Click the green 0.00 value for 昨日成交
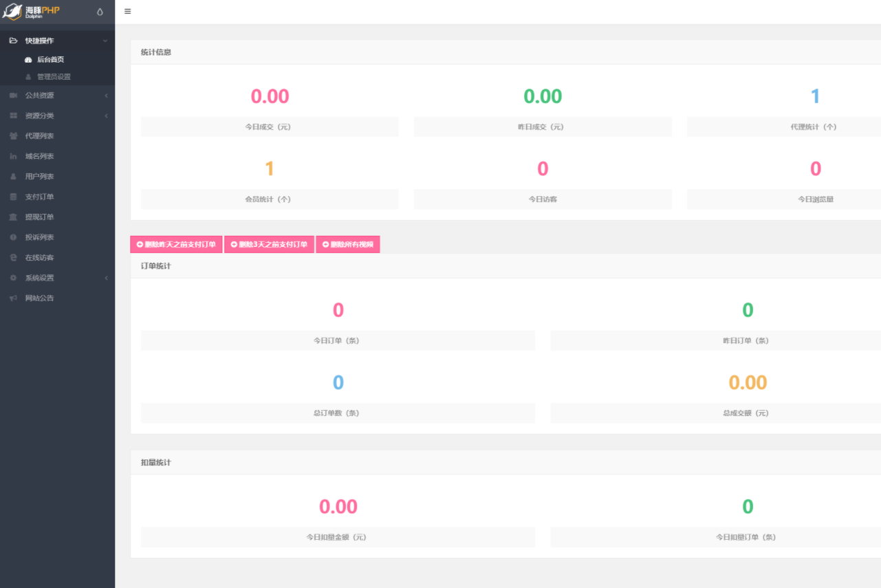The width and height of the screenshot is (881, 588). point(543,96)
